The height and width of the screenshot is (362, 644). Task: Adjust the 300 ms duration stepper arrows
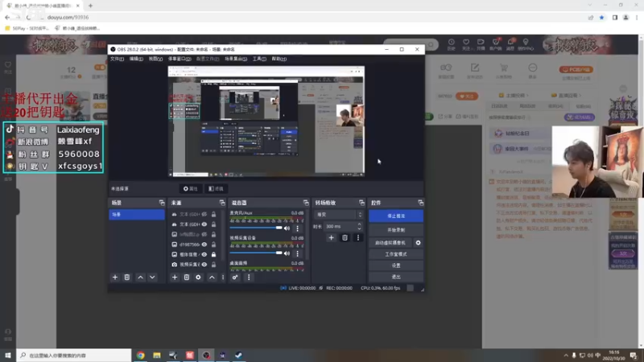[x=359, y=227]
